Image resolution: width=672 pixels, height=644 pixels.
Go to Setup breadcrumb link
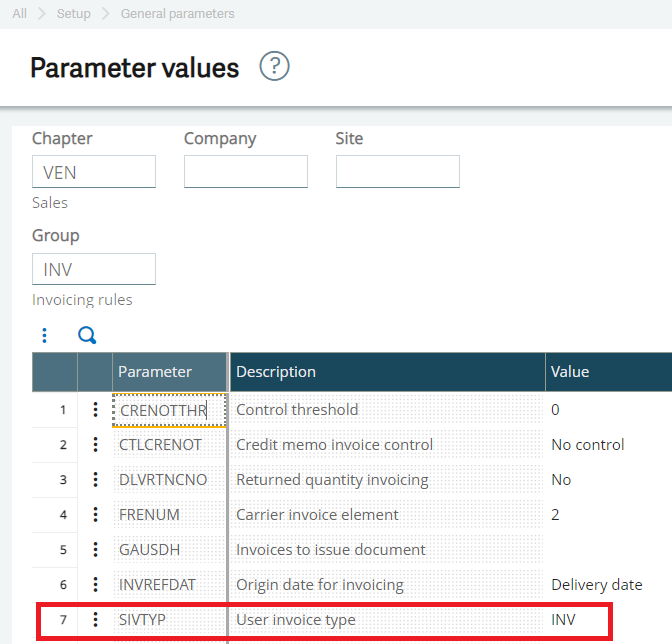(x=73, y=14)
